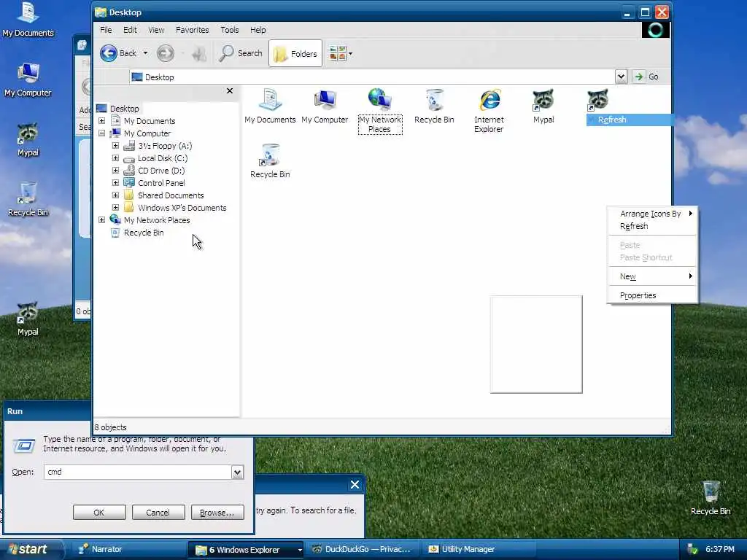This screenshot has height=560, width=747.
Task: Open the Tools menu
Action: point(230,30)
